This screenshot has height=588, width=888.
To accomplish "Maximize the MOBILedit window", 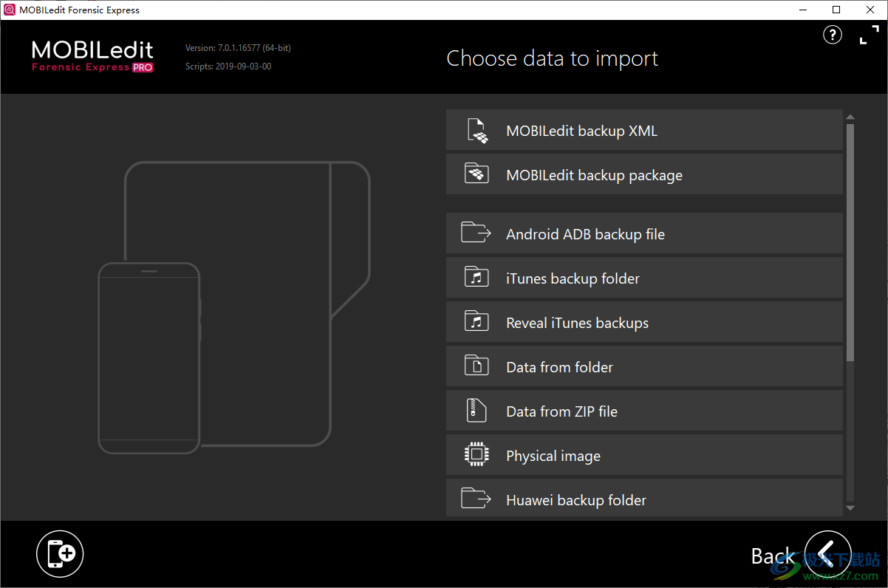I will pyautogui.click(x=836, y=10).
